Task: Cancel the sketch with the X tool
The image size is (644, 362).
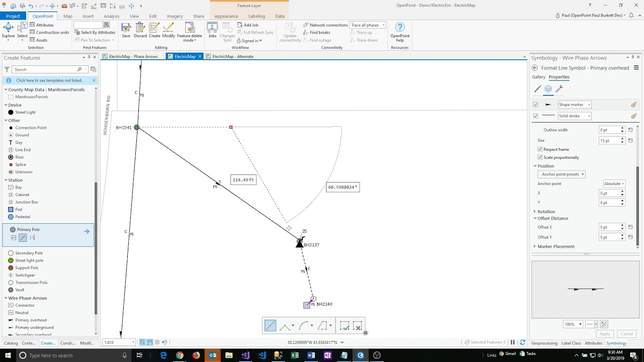Action: pyautogui.click(x=358, y=326)
